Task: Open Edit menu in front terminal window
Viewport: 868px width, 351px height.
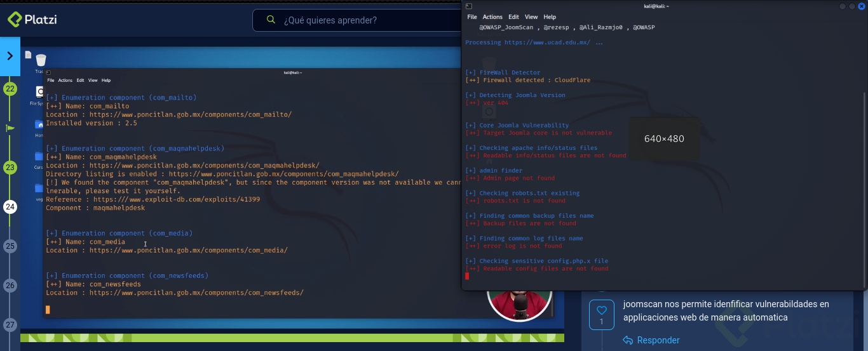Action: (513, 17)
